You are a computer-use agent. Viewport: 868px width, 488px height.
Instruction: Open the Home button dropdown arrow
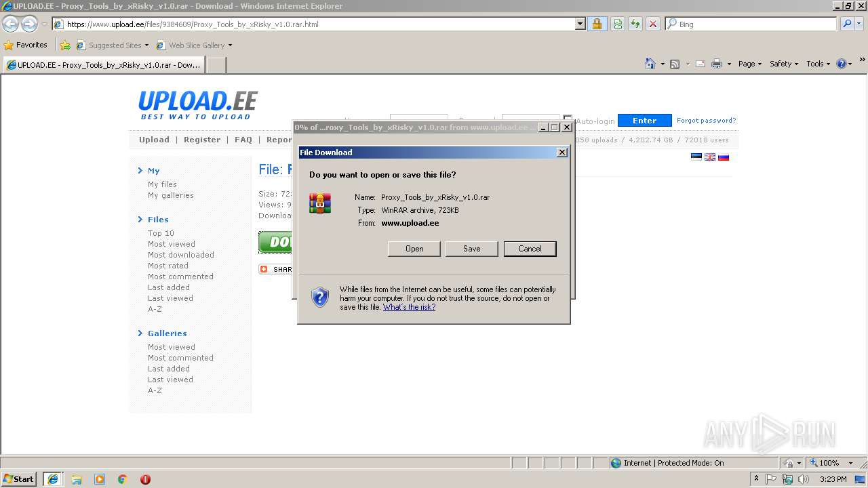[661, 64]
